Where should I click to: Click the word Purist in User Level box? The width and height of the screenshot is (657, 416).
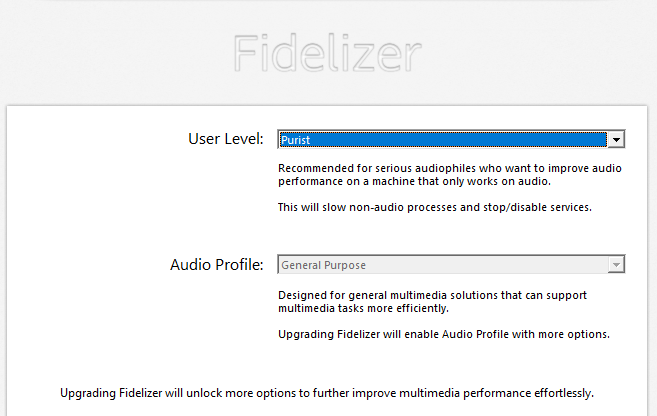click(295, 140)
